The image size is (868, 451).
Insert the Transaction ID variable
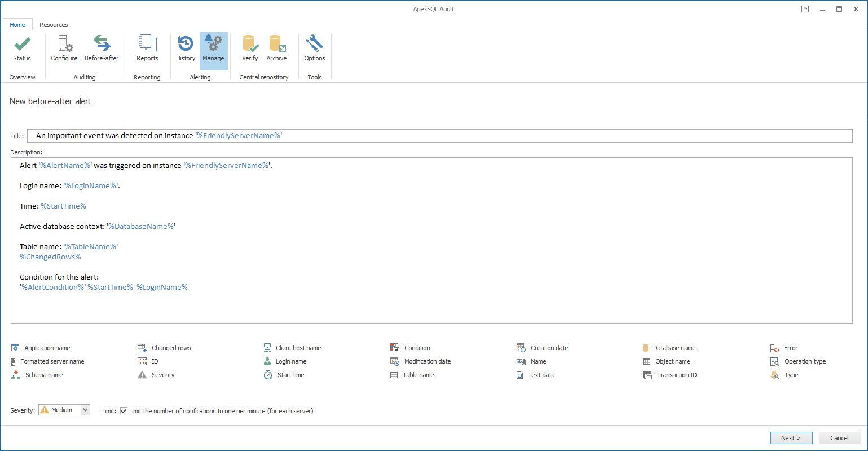click(x=676, y=375)
